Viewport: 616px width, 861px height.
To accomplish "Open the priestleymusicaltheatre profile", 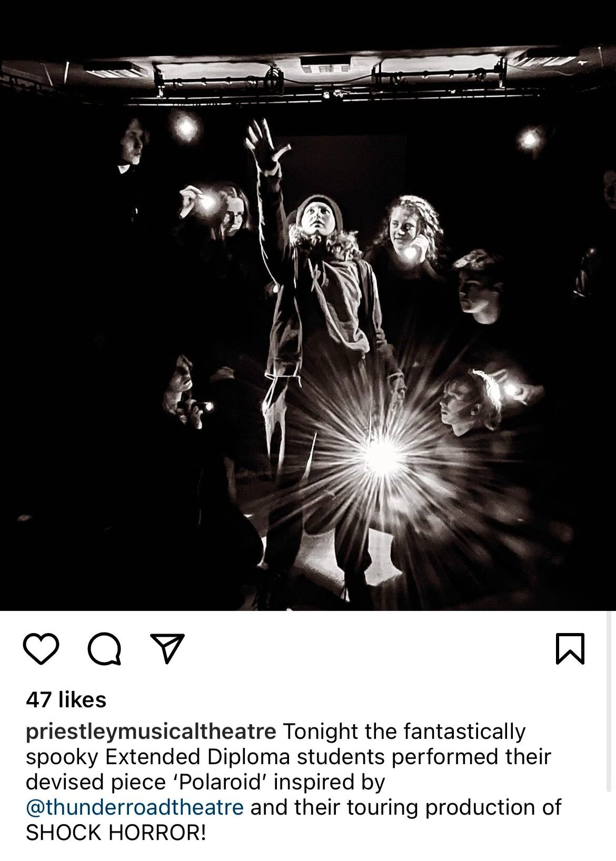I will click(x=151, y=732).
